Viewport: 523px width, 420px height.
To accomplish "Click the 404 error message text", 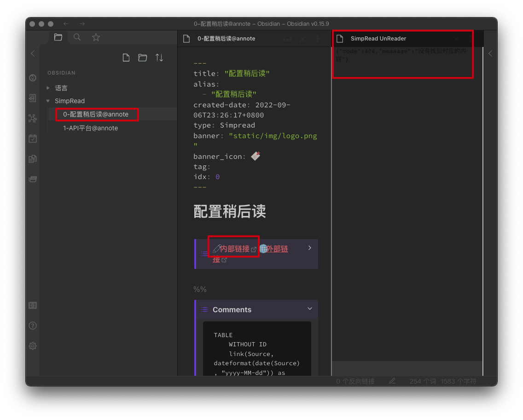I will [x=401, y=55].
